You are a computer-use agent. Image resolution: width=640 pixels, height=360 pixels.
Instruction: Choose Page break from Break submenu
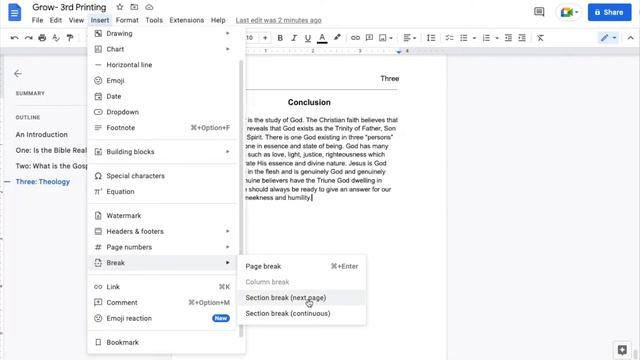tap(302, 266)
